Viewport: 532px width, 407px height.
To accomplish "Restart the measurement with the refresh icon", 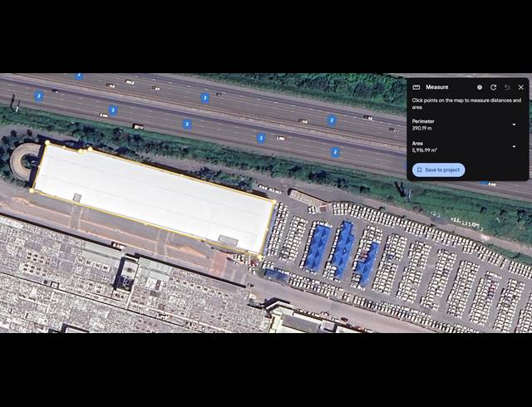I will tap(493, 87).
